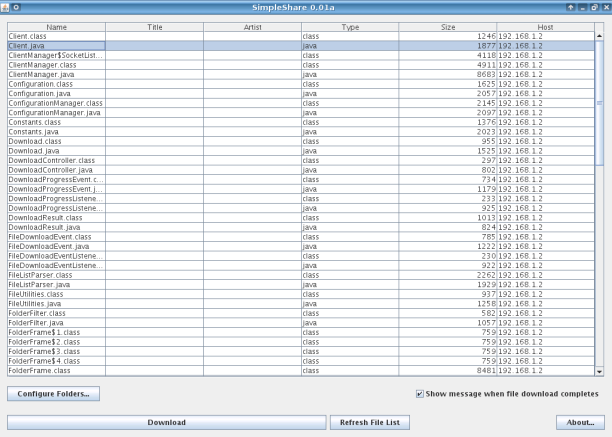Click the Download button
This screenshot has width=612, height=437.
pos(167,422)
